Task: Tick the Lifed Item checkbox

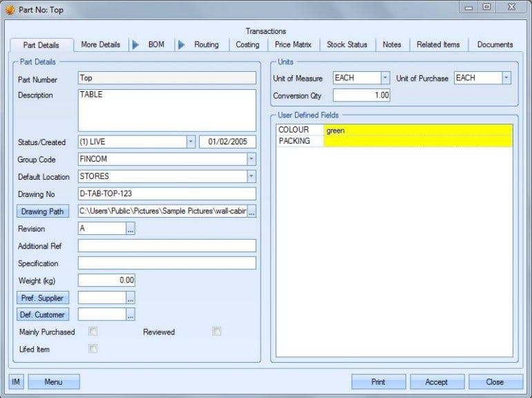Action: [x=93, y=348]
